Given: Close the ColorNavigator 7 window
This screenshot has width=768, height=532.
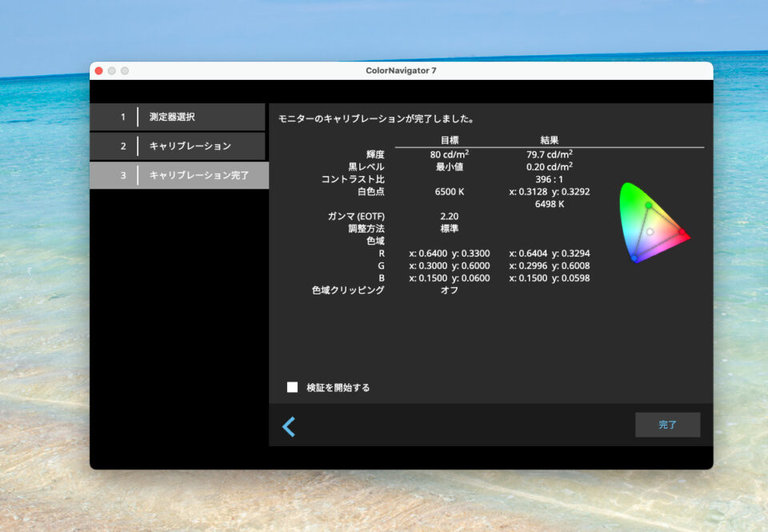Looking at the screenshot, I should (x=99, y=70).
